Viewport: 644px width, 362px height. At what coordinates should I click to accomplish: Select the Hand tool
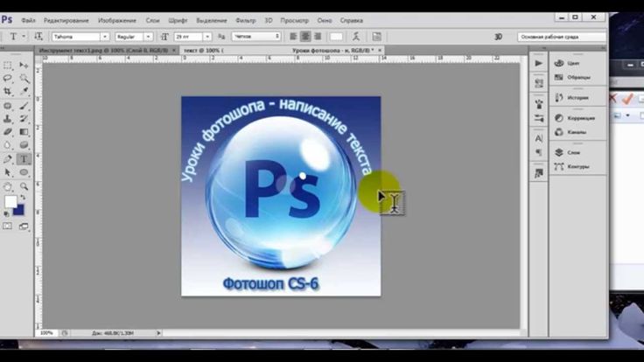coord(7,187)
